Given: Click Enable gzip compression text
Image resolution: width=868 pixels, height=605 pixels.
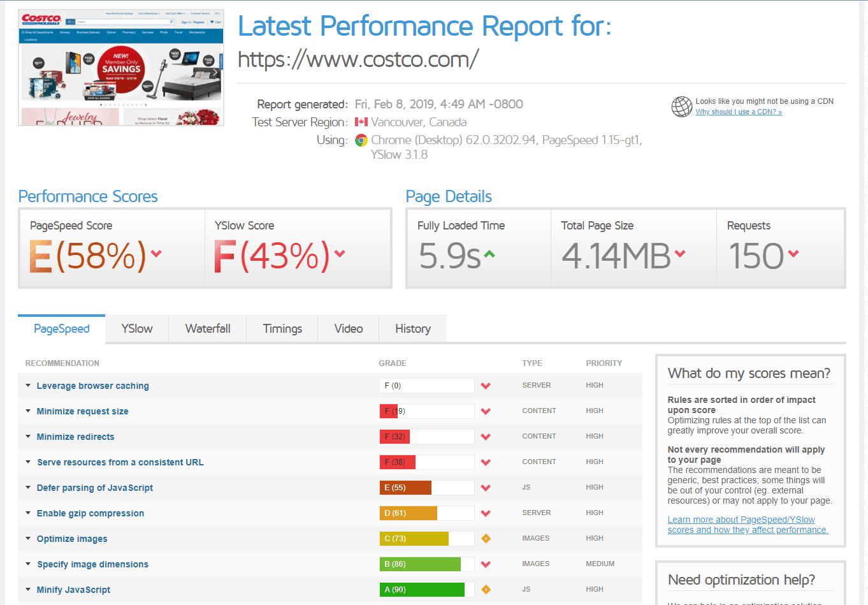Looking at the screenshot, I should [90, 513].
